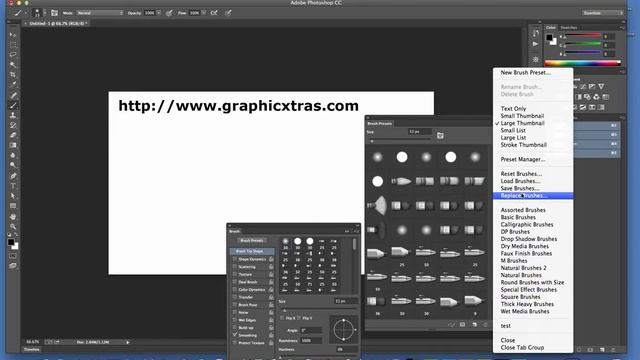Open the Actions panel play icon
This screenshot has height=360, width=640.
pos(535,44)
